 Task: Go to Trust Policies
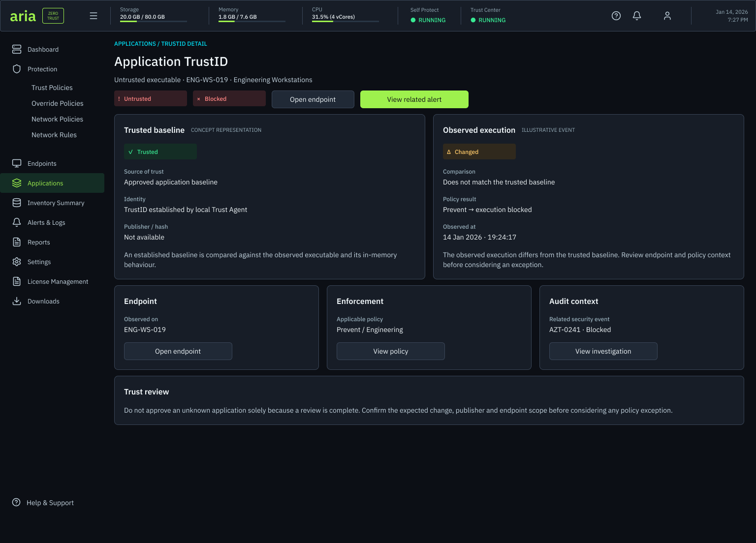52,88
